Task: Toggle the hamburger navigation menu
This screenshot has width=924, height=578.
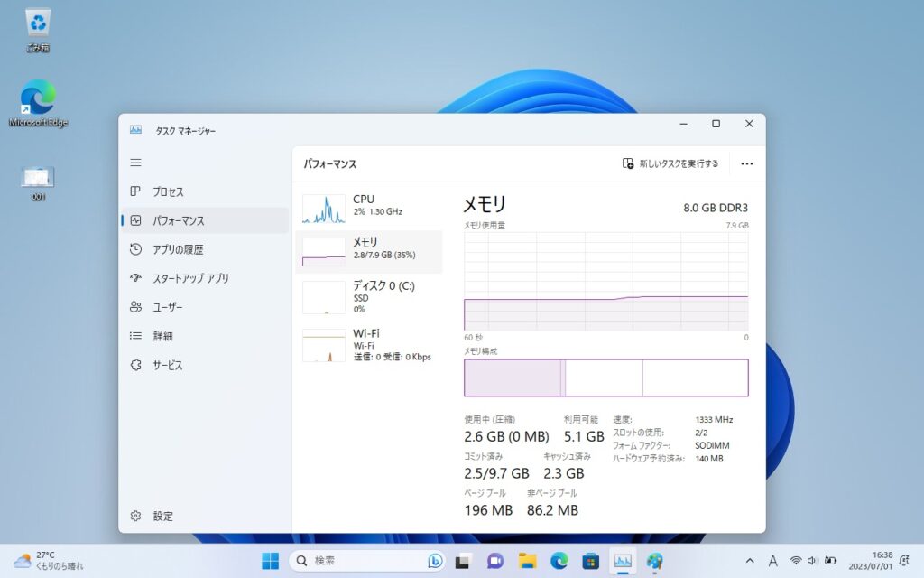Action: [x=135, y=163]
